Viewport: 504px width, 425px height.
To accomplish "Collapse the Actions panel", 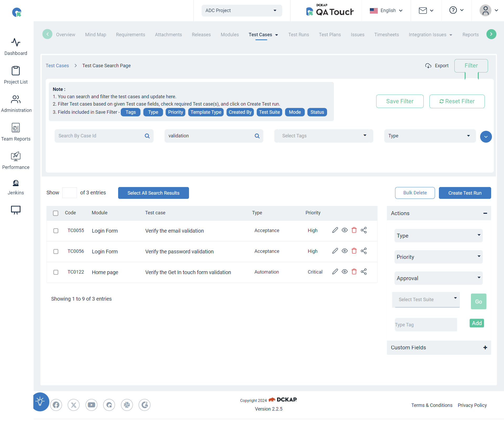I will (x=485, y=213).
